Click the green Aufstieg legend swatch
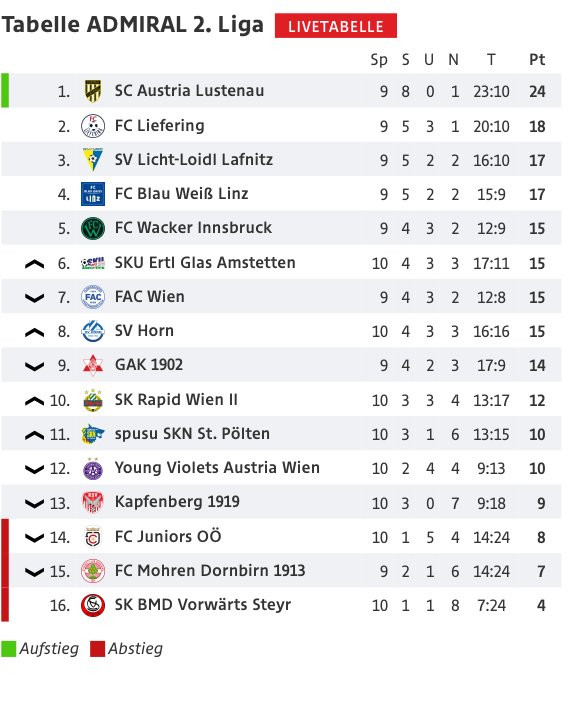 coord(8,649)
